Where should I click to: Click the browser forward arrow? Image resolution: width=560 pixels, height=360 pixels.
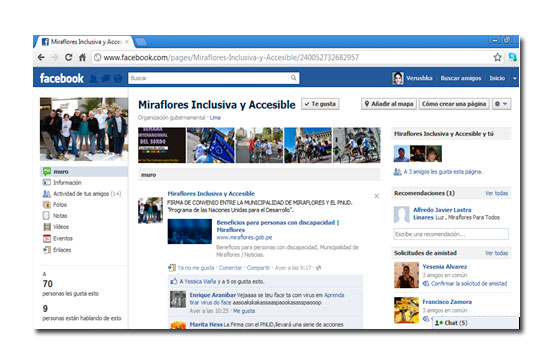[x=55, y=57]
